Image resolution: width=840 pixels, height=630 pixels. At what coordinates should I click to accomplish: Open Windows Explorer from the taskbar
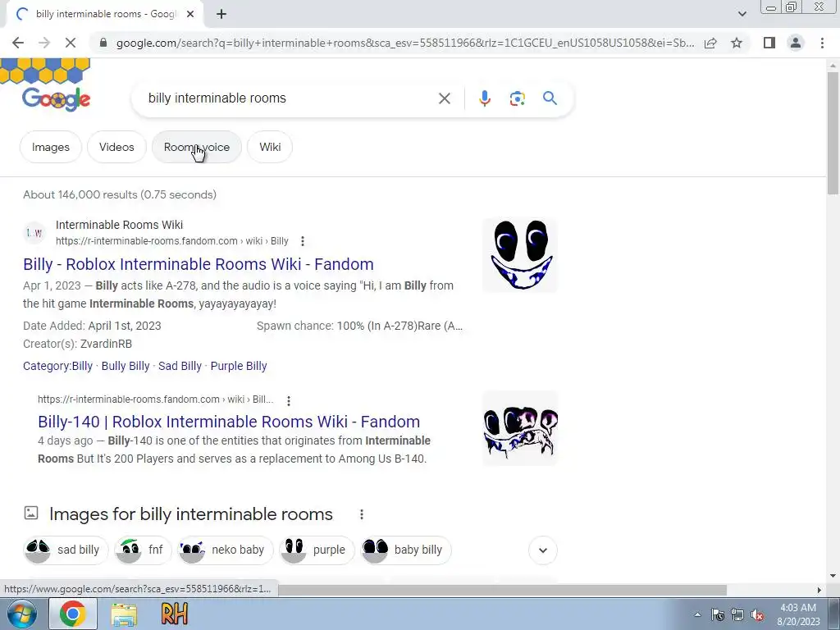coord(124,614)
